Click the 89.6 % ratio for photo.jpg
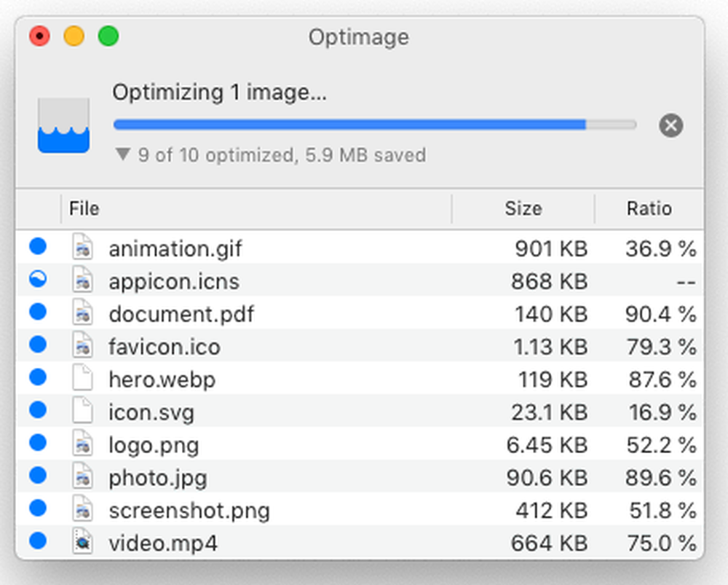This screenshot has width=728, height=585. coord(660,478)
